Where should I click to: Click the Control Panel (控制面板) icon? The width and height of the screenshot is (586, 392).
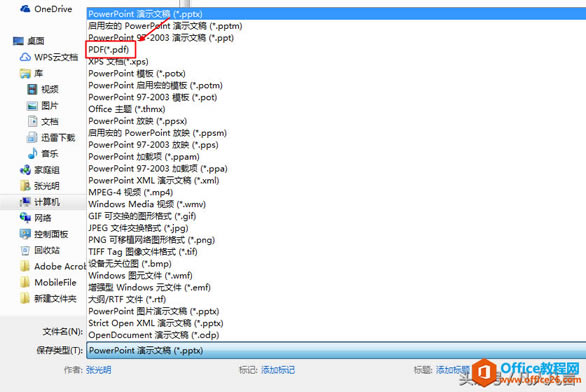(25, 234)
